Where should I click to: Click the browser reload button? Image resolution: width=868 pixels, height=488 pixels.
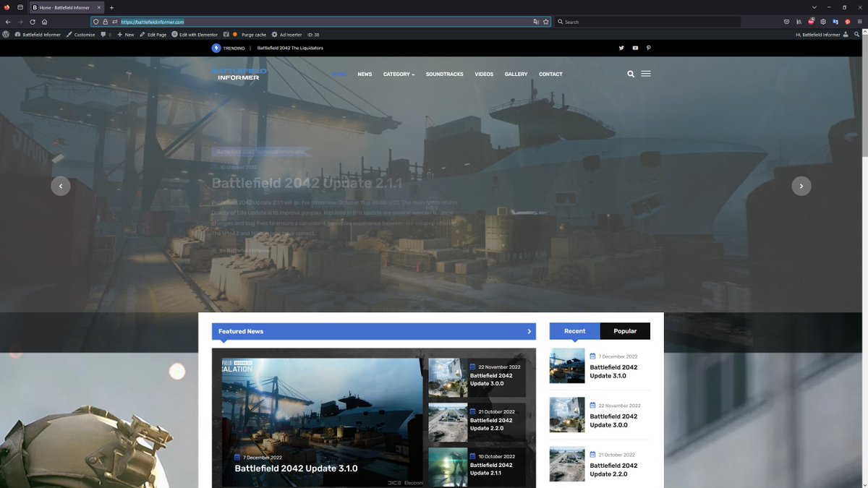point(33,22)
